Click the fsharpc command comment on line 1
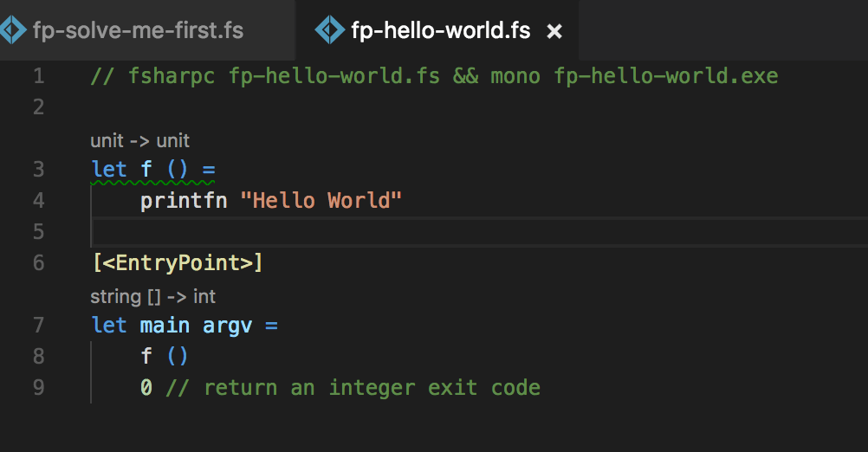 click(433, 76)
